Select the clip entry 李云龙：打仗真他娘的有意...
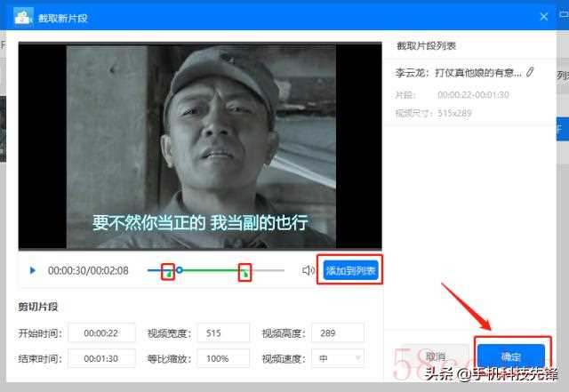569x392 pixels. coord(459,73)
